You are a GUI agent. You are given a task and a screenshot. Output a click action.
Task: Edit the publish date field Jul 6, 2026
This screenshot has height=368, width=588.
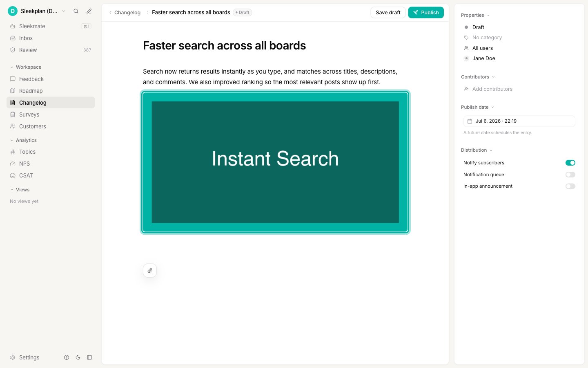pos(519,121)
